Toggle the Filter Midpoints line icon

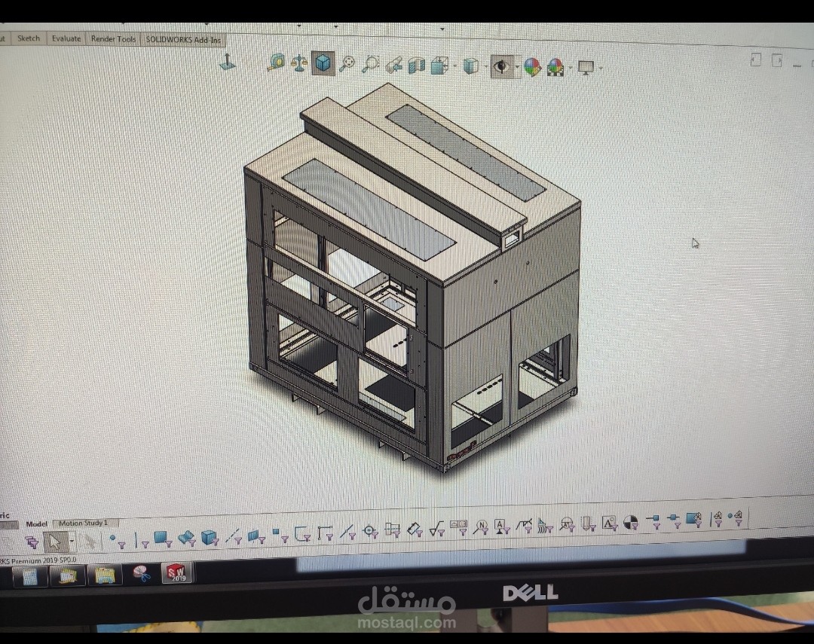pyautogui.click(x=347, y=532)
